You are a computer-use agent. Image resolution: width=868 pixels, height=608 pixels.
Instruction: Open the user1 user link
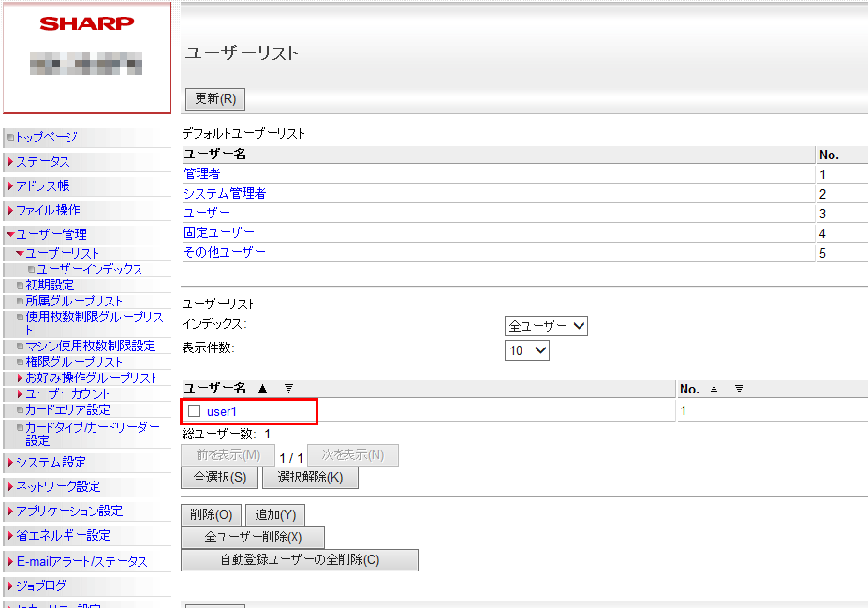tap(222, 411)
